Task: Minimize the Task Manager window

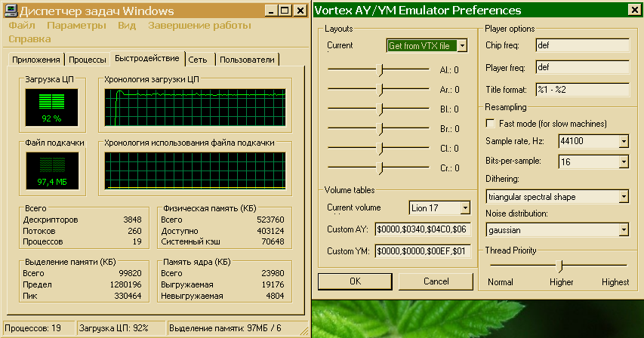Action: click(x=268, y=11)
